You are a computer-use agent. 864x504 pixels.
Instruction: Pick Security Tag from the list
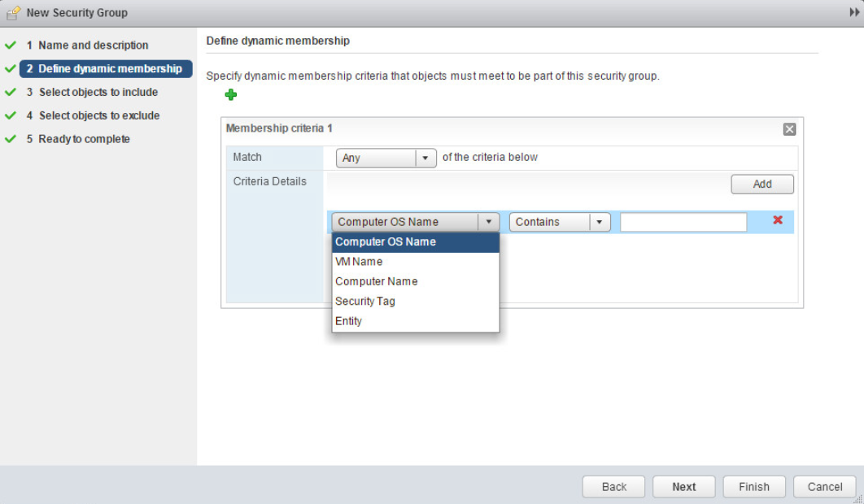pyautogui.click(x=365, y=301)
